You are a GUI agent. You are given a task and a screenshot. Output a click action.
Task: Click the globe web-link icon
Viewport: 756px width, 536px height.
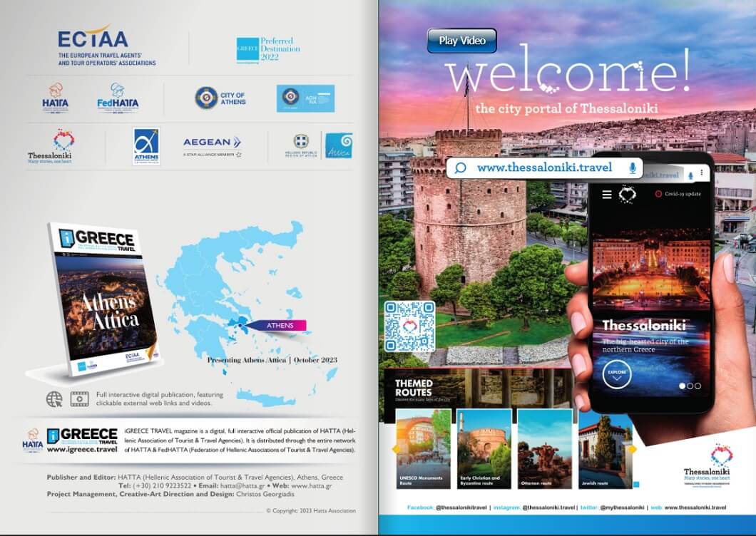[54, 398]
